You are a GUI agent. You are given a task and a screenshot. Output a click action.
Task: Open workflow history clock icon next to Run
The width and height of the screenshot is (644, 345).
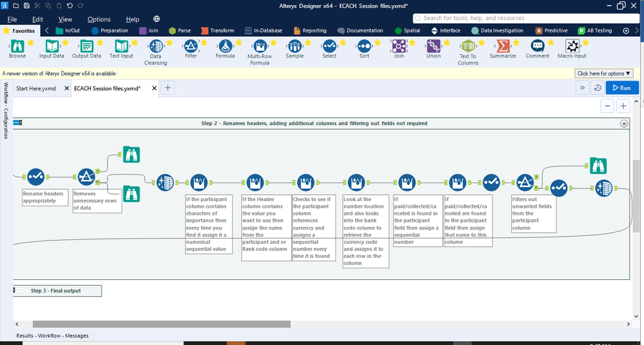pyautogui.click(x=598, y=88)
